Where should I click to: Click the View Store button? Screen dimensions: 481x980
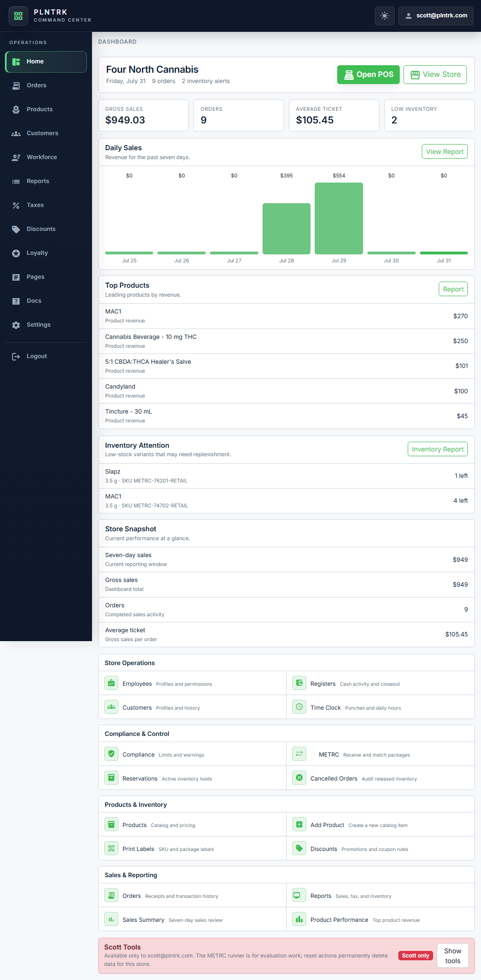tap(435, 75)
